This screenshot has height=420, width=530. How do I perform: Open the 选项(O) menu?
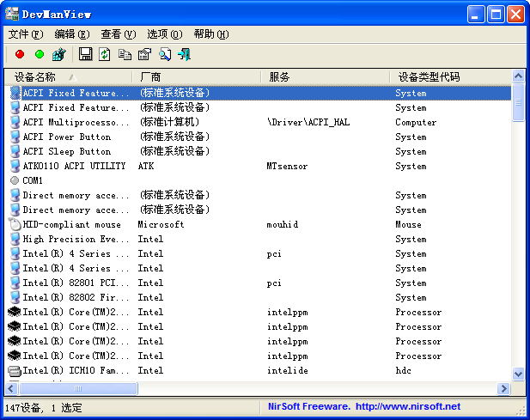[x=164, y=34]
